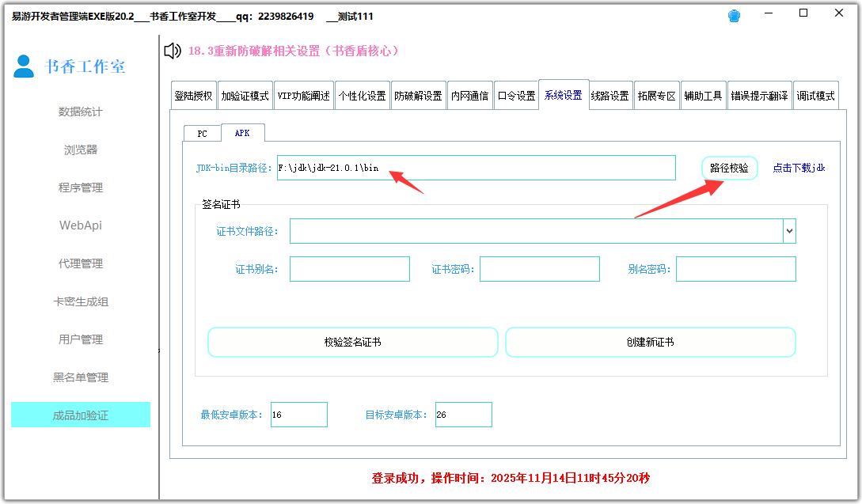
Task: Go to 用户管理 in sidebar
Action: (80, 339)
